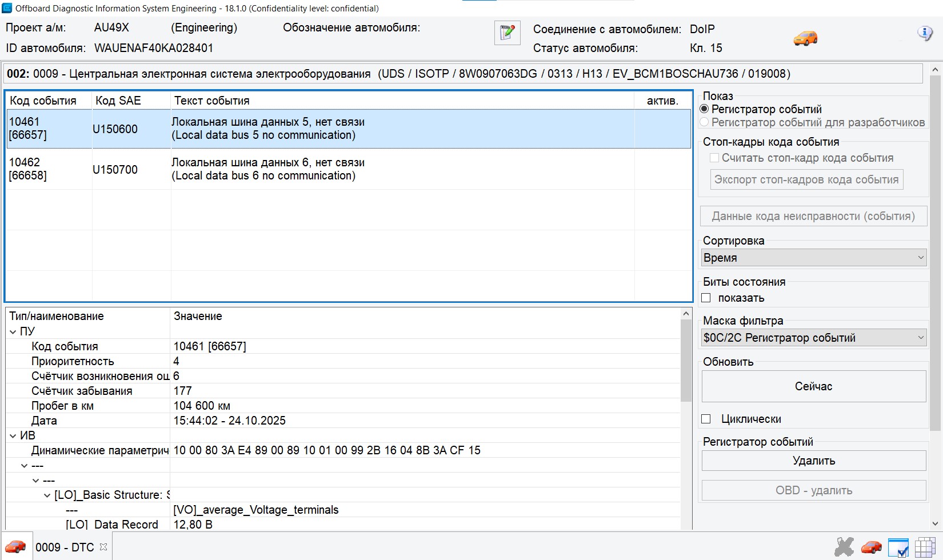
Task: Enable the 'показать' status bits checkbox
Action: point(706,298)
